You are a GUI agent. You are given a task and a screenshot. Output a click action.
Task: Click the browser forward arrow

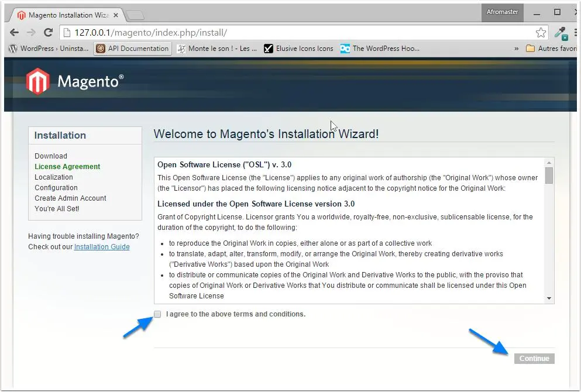point(31,33)
